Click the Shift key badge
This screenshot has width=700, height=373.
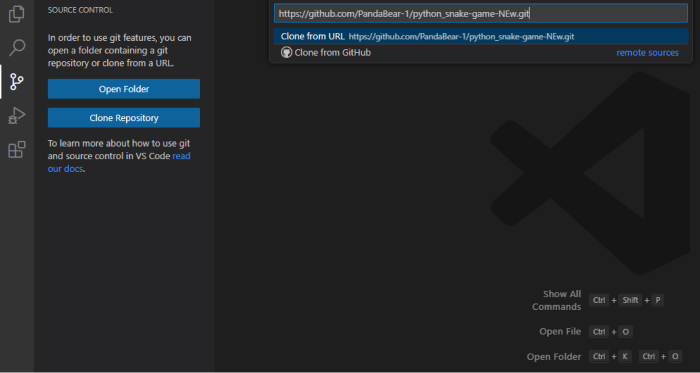[630, 300]
